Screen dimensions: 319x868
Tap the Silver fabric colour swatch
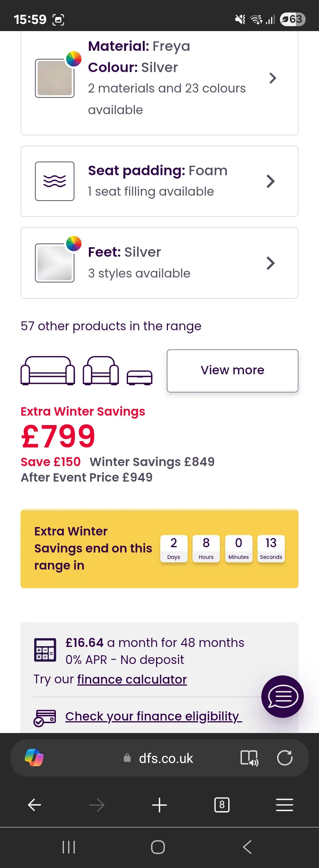pyautogui.click(x=55, y=78)
